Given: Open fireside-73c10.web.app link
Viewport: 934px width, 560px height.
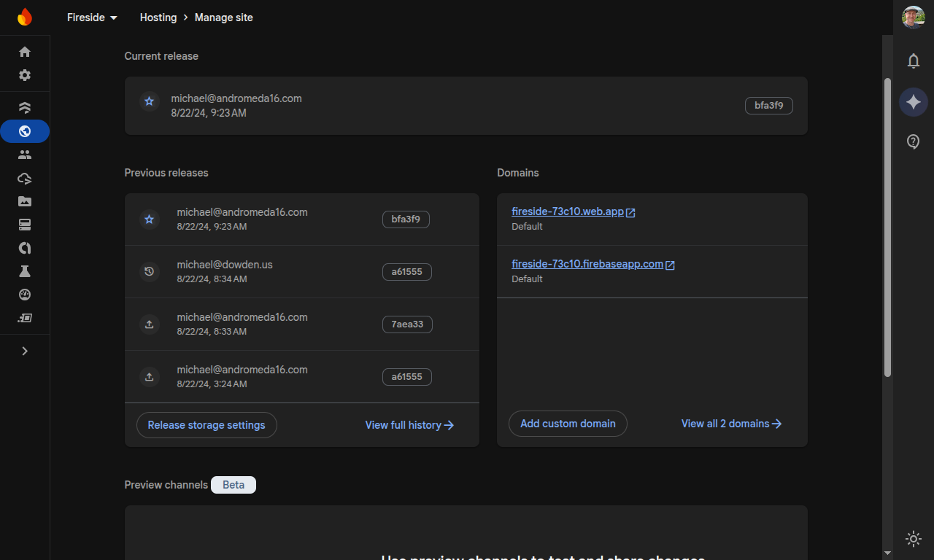Looking at the screenshot, I should tap(568, 211).
